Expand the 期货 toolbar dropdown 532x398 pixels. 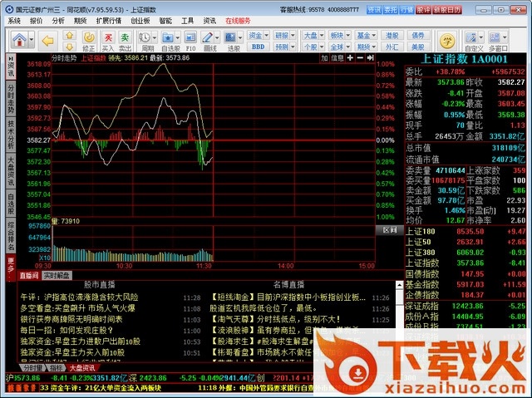click(374, 47)
